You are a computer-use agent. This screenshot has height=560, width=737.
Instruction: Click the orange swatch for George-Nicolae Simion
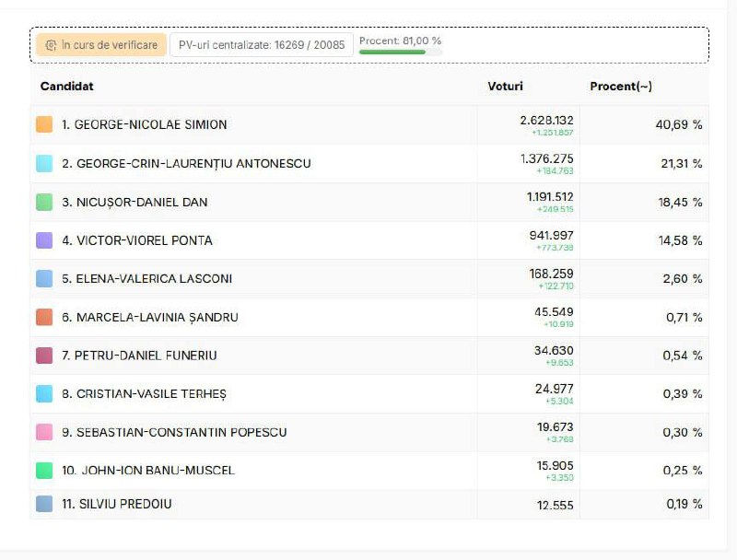[44, 124]
